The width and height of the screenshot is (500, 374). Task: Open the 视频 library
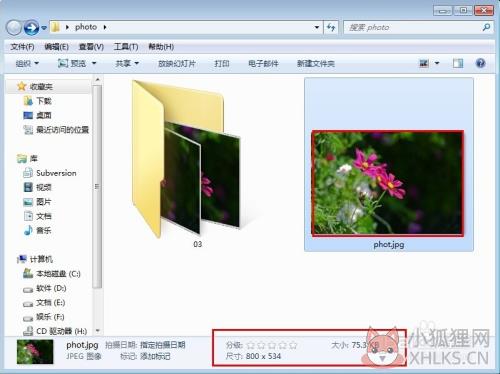click(x=44, y=187)
